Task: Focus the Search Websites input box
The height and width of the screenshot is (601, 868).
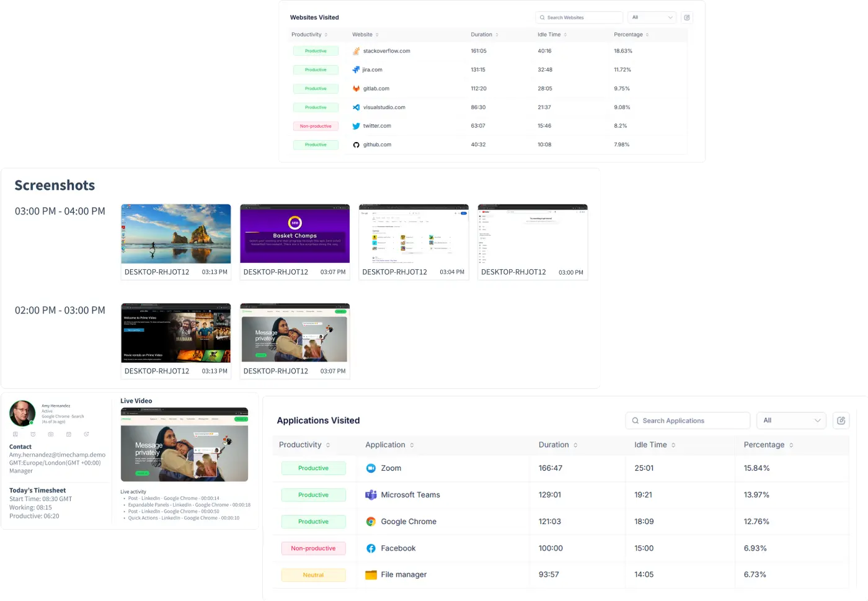Action: click(x=579, y=17)
